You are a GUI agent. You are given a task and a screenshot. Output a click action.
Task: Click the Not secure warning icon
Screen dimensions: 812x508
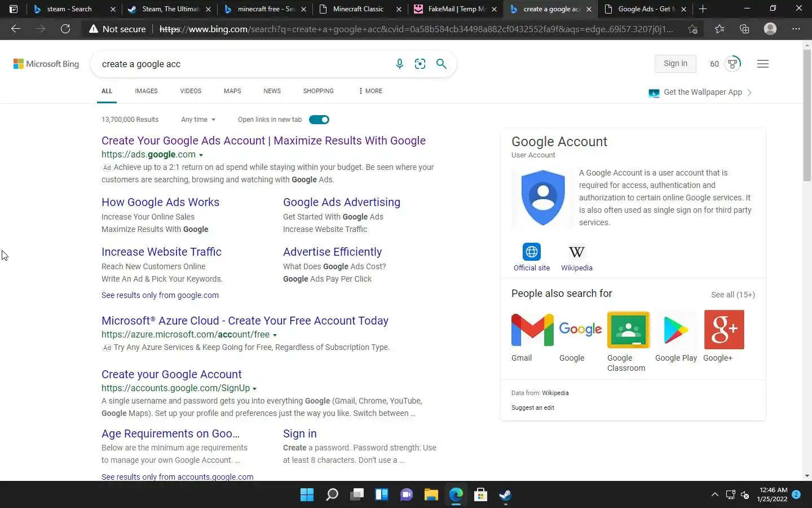tap(94, 29)
